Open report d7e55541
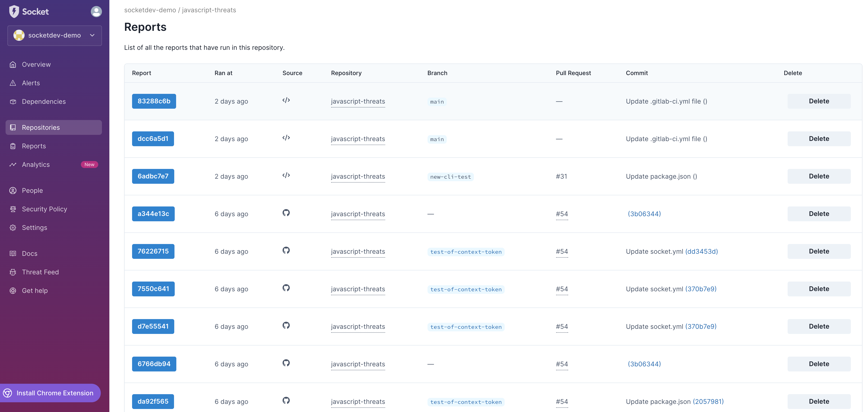 tap(153, 326)
